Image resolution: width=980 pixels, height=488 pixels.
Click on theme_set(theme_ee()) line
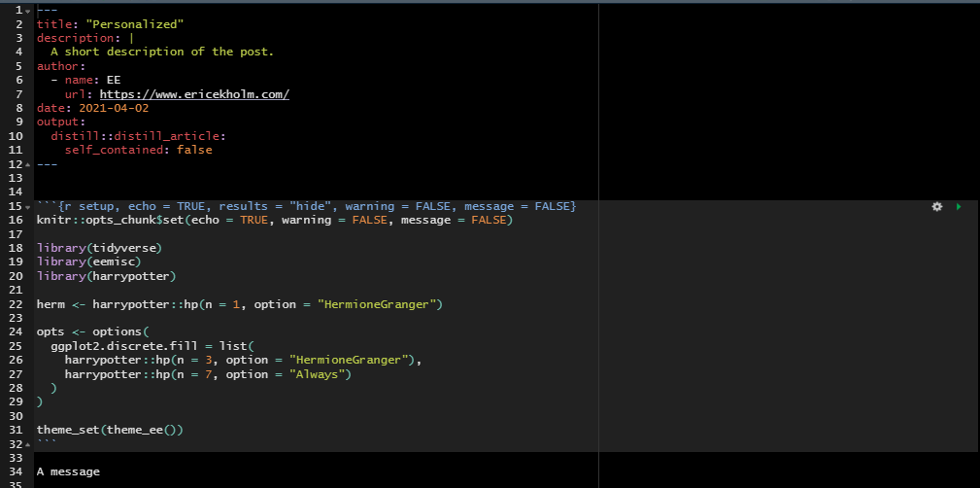coord(109,429)
